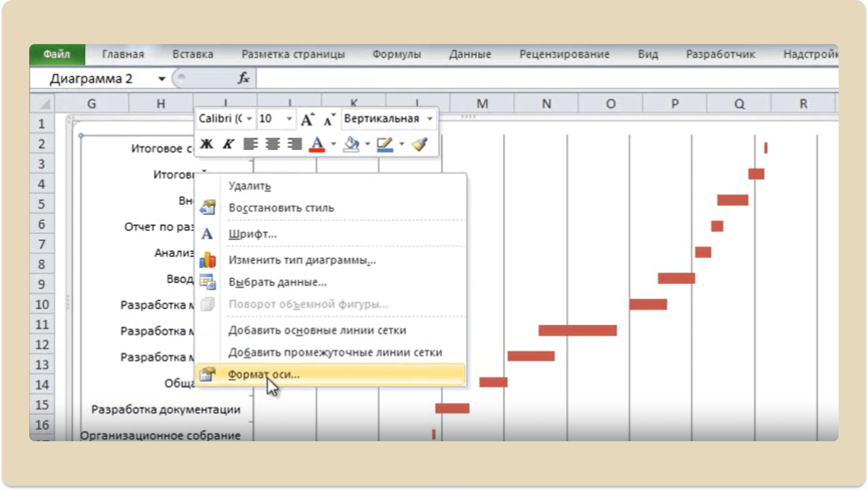Viewport: 868px width, 490px height.
Task: Open the Файл tab
Action: pos(57,54)
